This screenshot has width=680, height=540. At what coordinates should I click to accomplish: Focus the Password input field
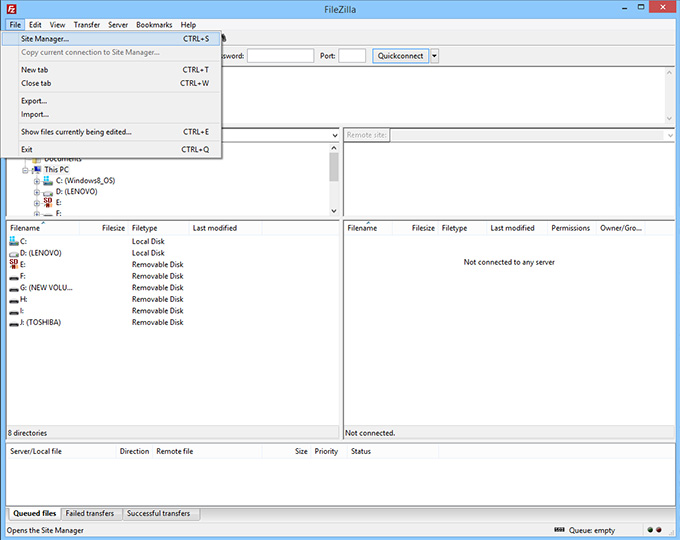click(280, 56)
